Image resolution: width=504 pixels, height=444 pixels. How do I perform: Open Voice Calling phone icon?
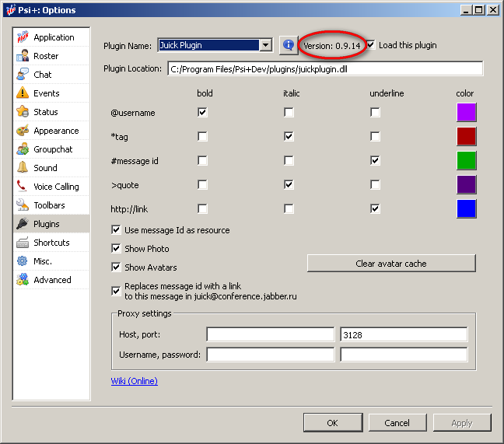[x=23, y=187]
